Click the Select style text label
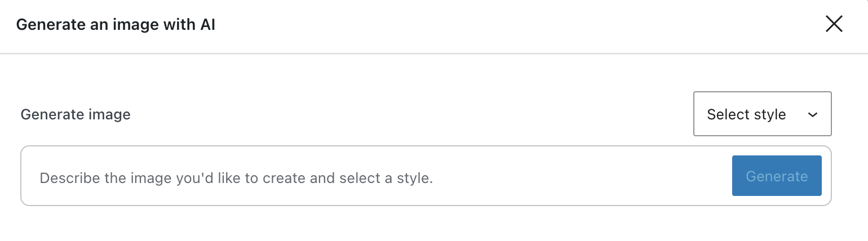The width and height of the screenshot is (868, 241). (746, 115)
